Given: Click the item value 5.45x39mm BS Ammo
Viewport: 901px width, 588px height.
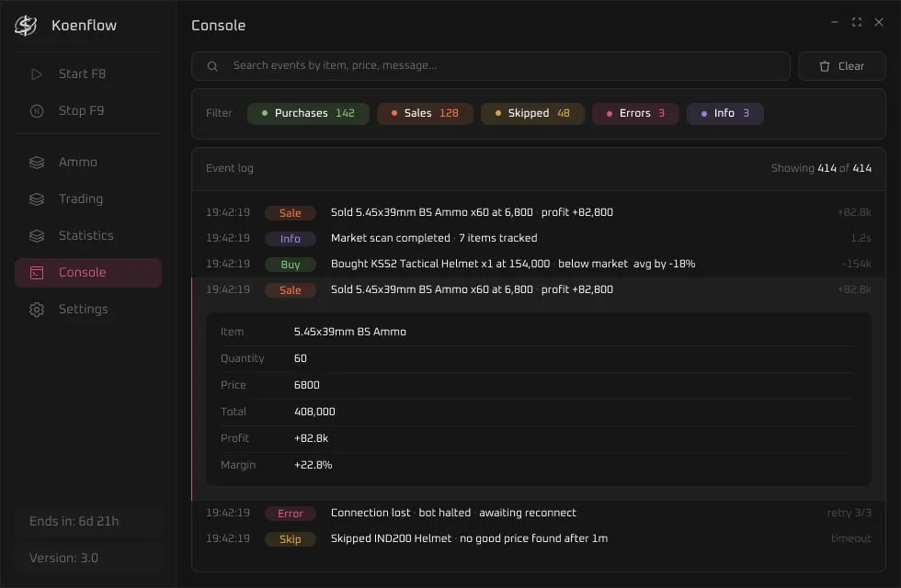Looking at the screenshot, I should [x=350, y=332].
